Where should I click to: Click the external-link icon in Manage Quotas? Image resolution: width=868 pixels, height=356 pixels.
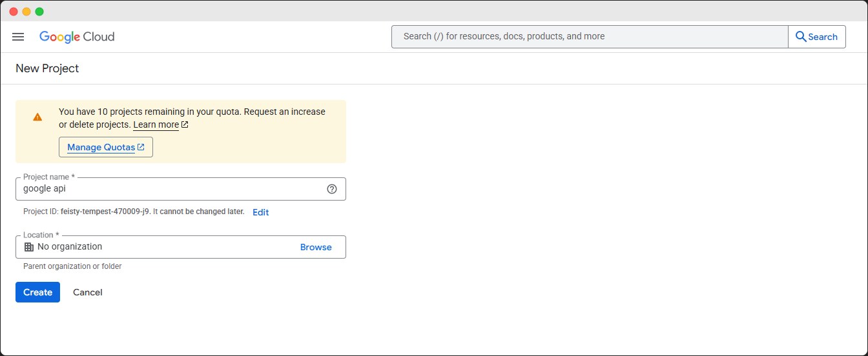(141, 147)
